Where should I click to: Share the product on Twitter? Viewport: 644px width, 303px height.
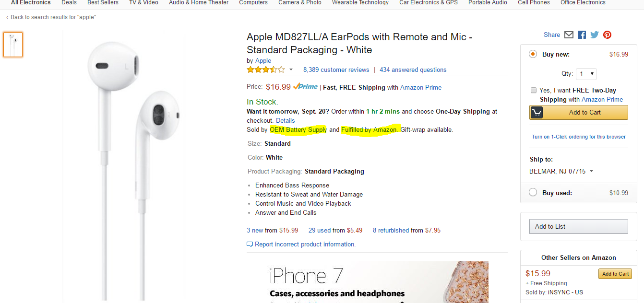[594, 35]
